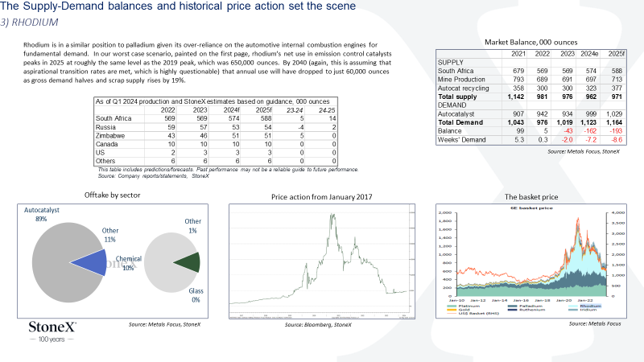
Task: Click red Weeks' Demand value '-8.6'
Action: 617,139
